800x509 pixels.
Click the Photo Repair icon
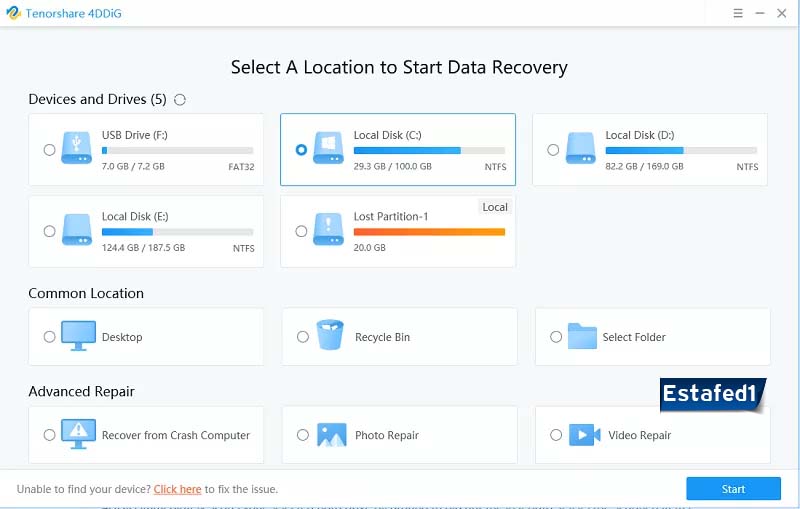[331, 435]
